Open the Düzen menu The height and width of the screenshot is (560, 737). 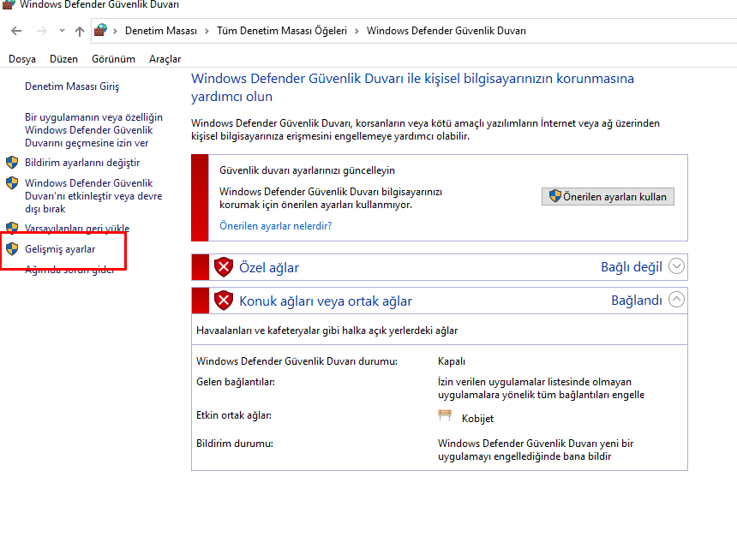coord(63,59)
